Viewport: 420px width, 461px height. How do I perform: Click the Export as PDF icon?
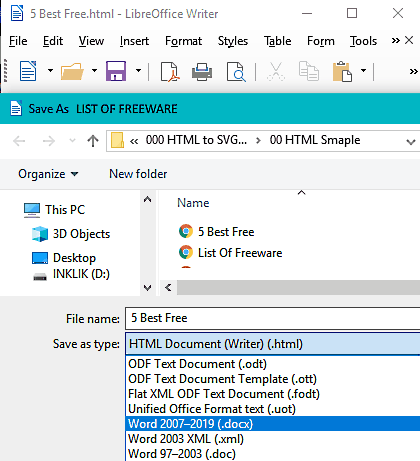[170, 71]
